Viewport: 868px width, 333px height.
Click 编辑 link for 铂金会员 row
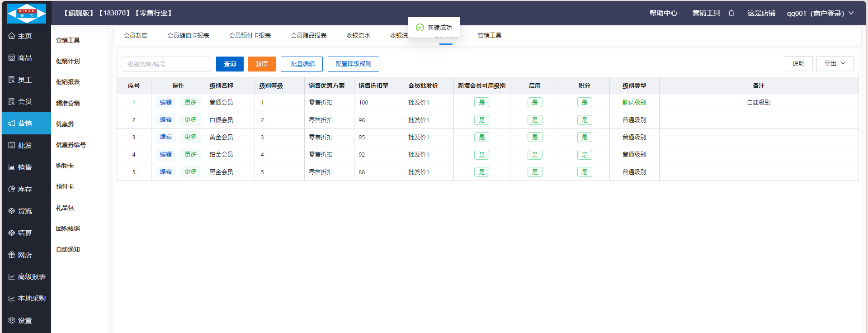point(165,154)
